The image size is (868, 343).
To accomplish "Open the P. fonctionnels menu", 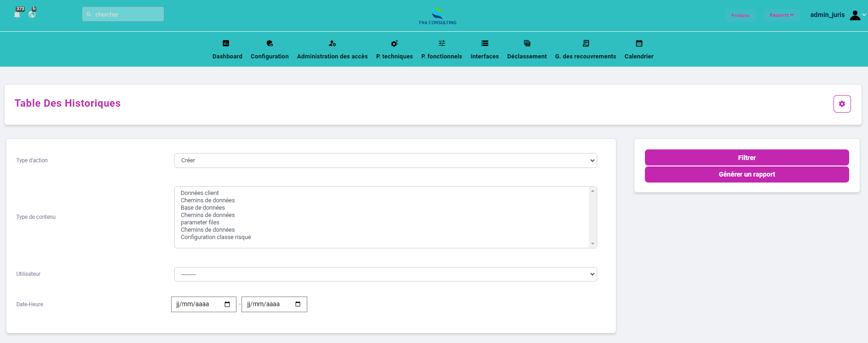I will pos(442,56).
